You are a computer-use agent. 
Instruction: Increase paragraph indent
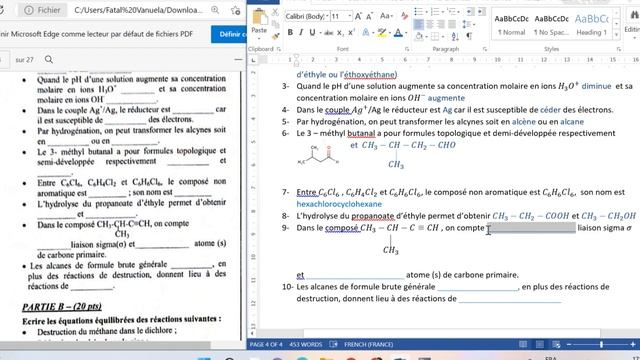click(x=481, y=12)
